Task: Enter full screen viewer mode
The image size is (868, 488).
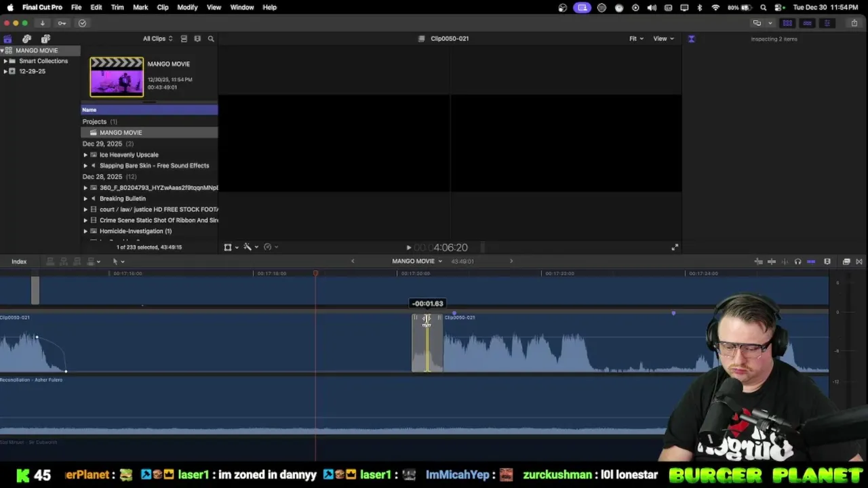Action: (675, 248)
